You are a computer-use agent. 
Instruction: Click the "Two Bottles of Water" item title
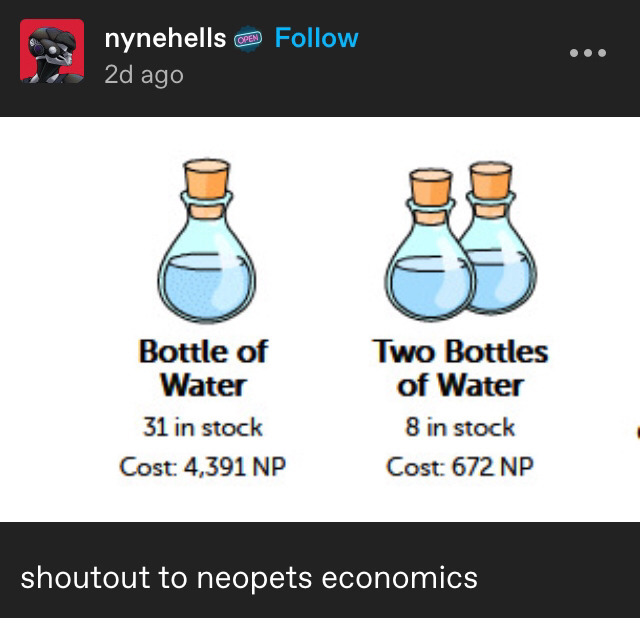(460, 368)
